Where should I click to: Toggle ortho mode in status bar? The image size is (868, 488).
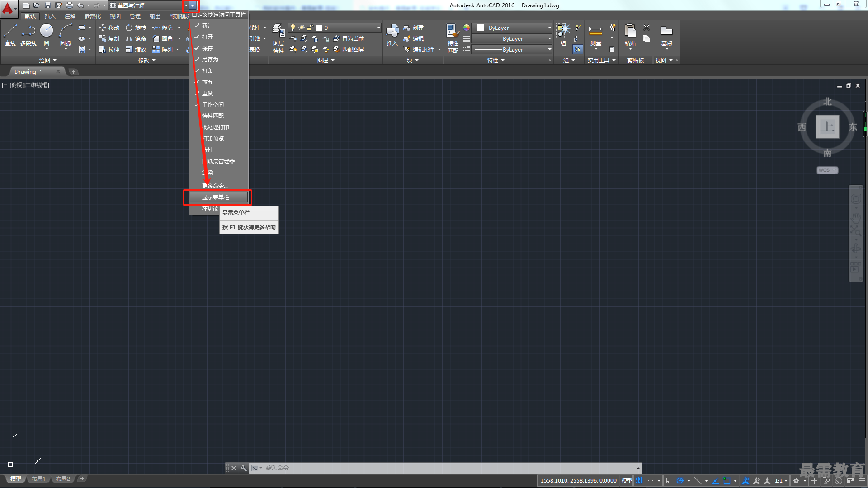(669, 481)
